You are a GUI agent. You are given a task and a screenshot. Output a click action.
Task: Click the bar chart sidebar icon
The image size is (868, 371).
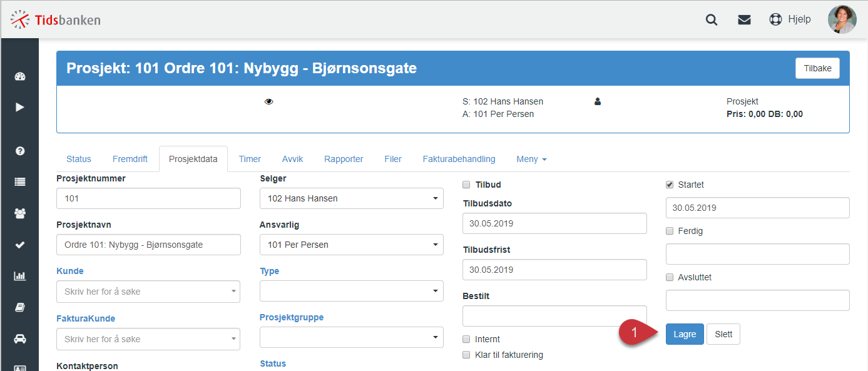tap(20, 276)
